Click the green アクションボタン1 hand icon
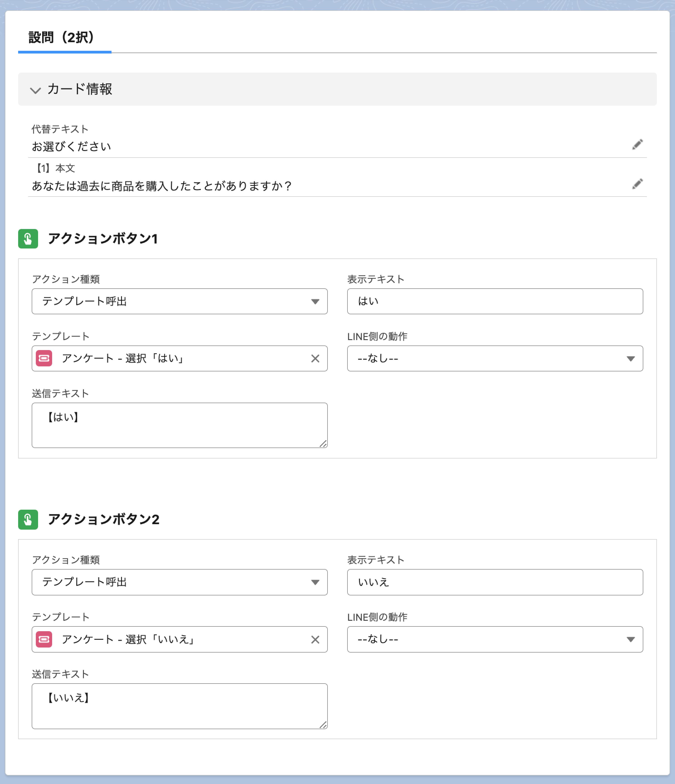This screenshot has width=675, height=784. pyautogui.click(x=28, y=239)
